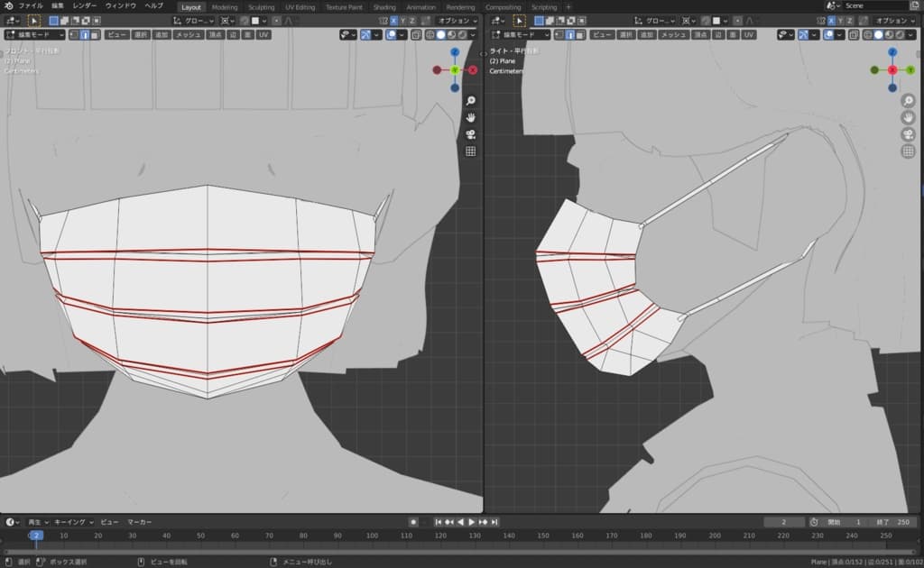Image resolution: width=924 pixels, height=568 pixels.
Task: Open the 編集モード mode dropdown in left viewport
Action: coord(34,34)
